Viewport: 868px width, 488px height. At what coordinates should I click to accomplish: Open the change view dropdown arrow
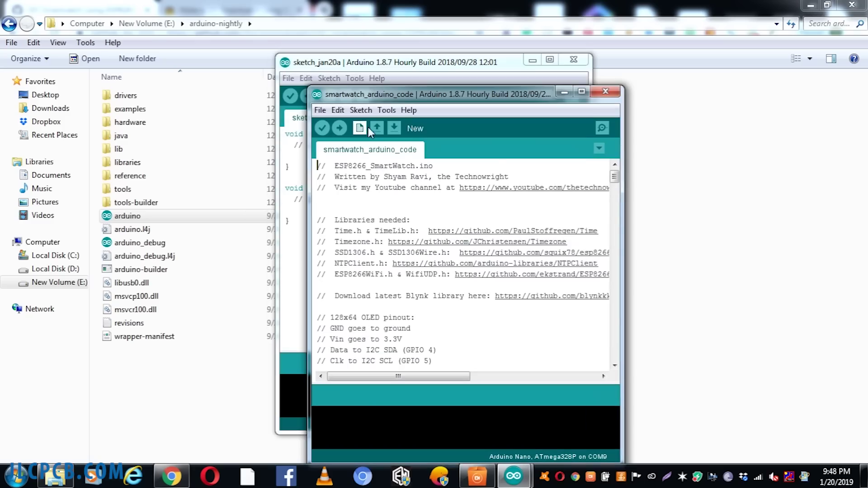tap(810, 59)
